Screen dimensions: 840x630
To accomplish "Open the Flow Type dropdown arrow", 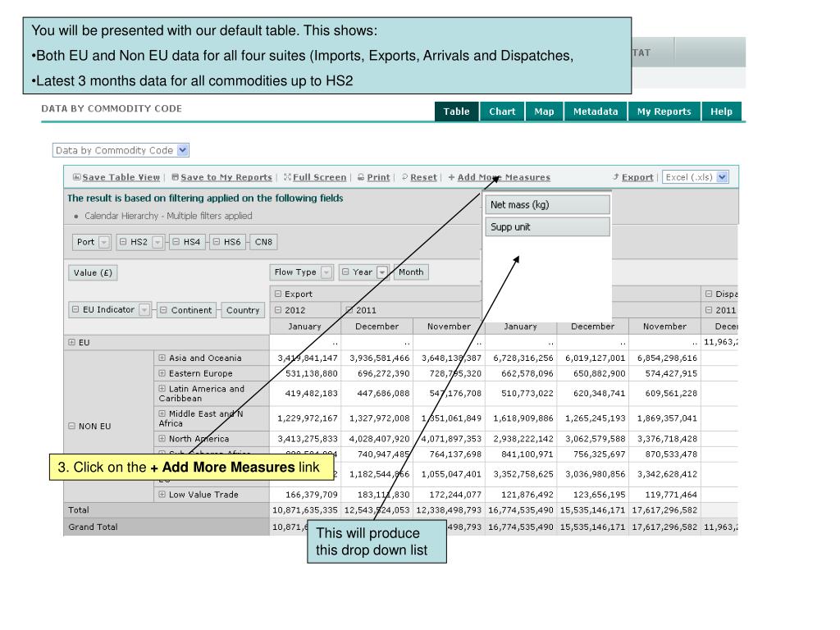I will (x=326, y=272).
